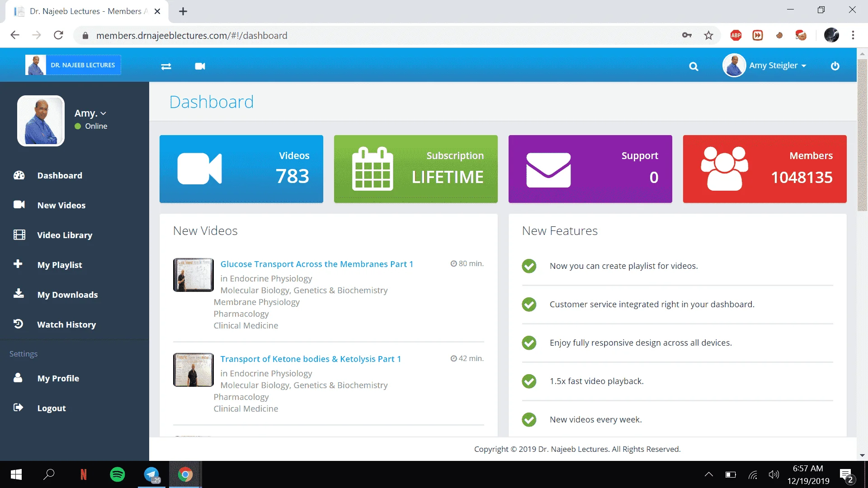868x488 pixels.
Task: Go to Dashboard in sidebar
Action: (x=60, y=175)
